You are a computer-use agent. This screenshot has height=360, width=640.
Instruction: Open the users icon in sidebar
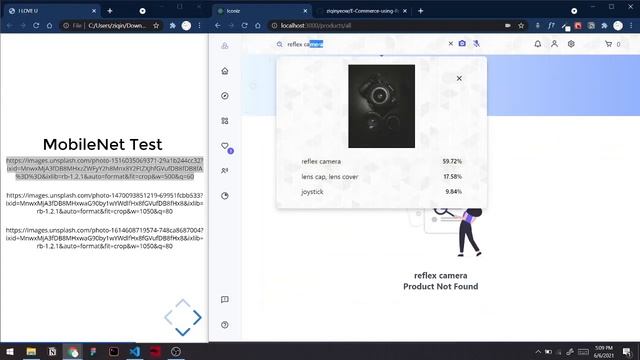click(224, 171)
